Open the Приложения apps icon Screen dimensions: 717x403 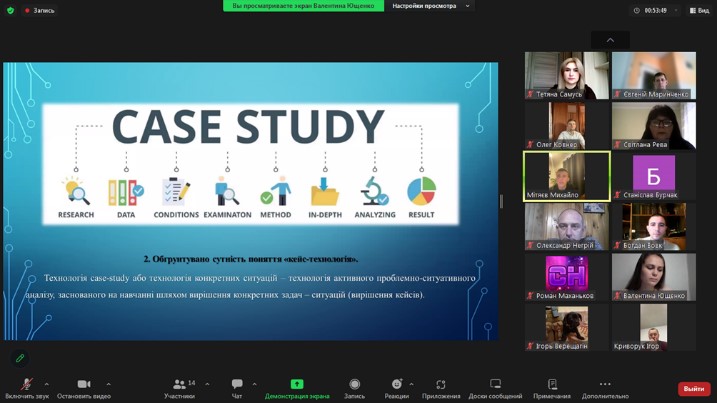click(x=441, y=385)
